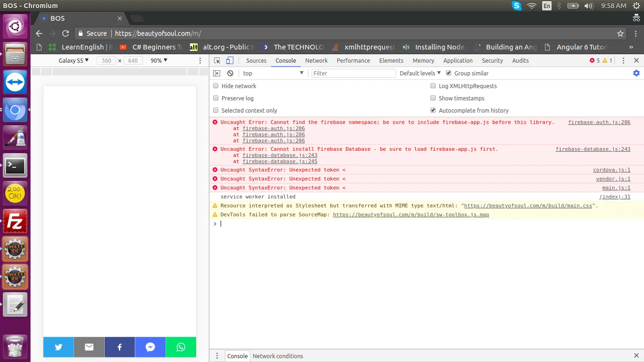Open the Network conditions drawer tab
The width and height of the screenshot is (644, 362).
278,356
